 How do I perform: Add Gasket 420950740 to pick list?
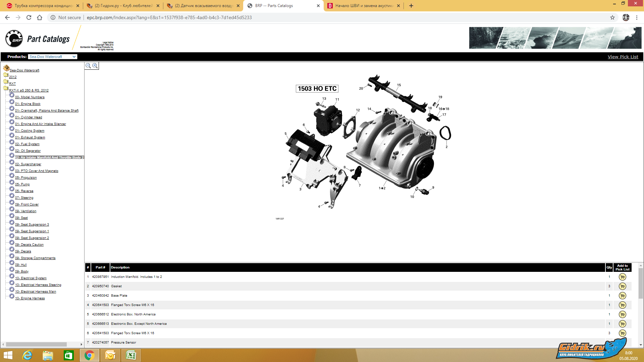pos(622,286)
